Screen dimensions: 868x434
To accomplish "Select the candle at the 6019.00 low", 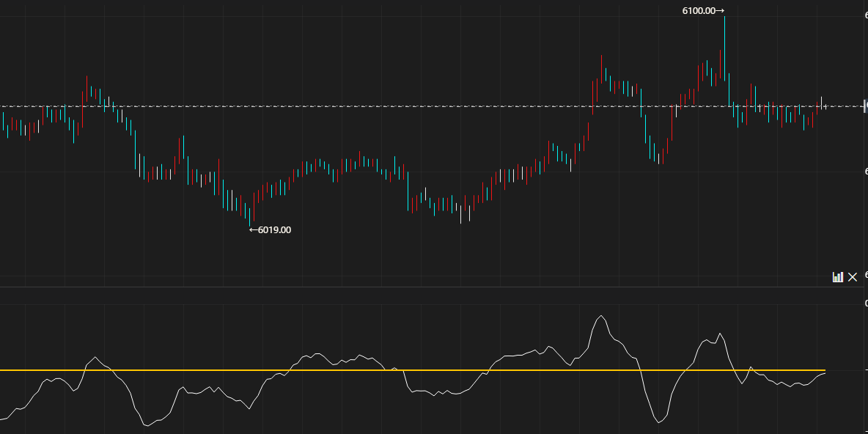I will (249, 216).
